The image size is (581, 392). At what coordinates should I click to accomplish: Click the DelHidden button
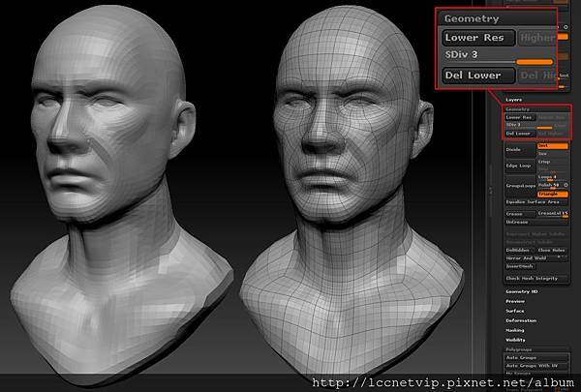pyautogui.click(x=520, y=250)
